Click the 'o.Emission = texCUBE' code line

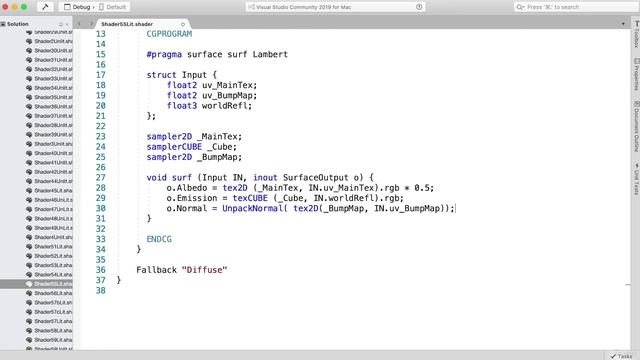coord(285,198)
